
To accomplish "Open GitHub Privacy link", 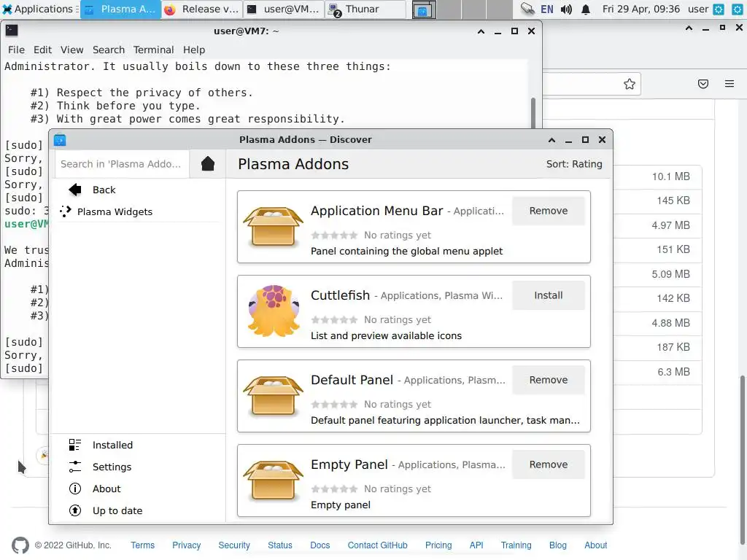I will (x=186, y=545).
